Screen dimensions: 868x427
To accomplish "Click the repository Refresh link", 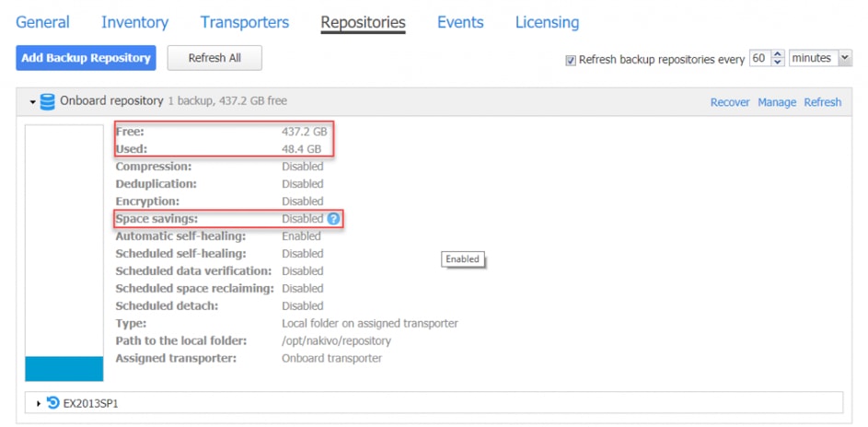I will pos(823,102).
